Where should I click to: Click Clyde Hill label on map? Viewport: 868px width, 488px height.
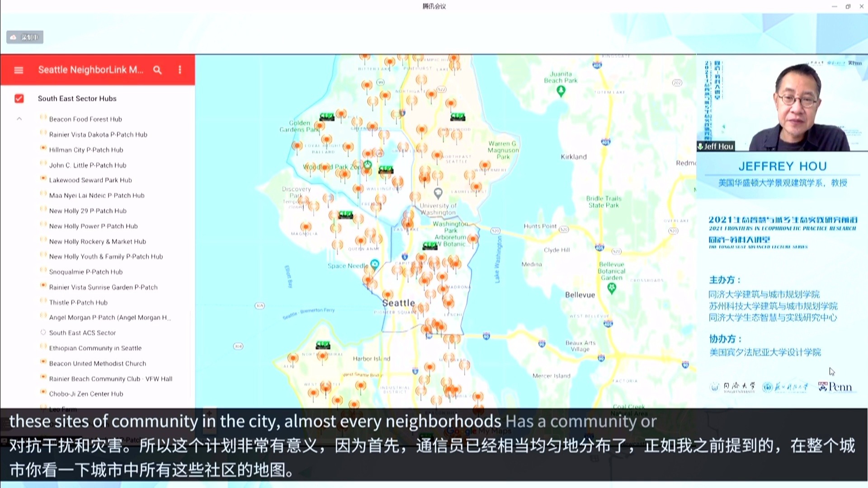tap(557, 250)
